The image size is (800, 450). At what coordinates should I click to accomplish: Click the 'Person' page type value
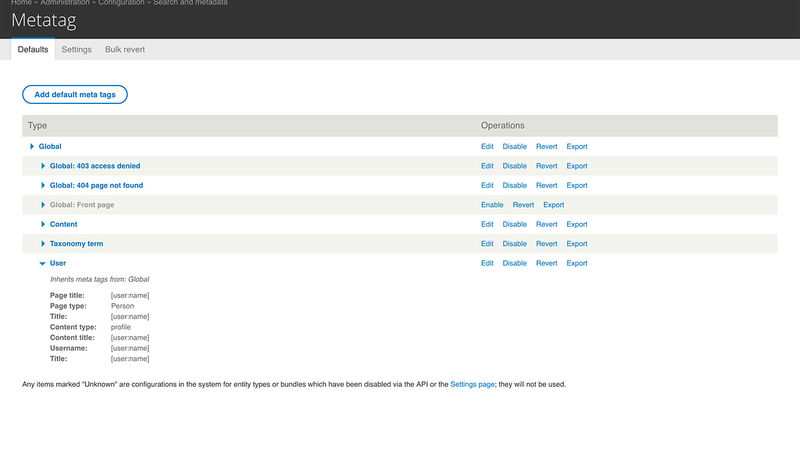pos(122,306)
